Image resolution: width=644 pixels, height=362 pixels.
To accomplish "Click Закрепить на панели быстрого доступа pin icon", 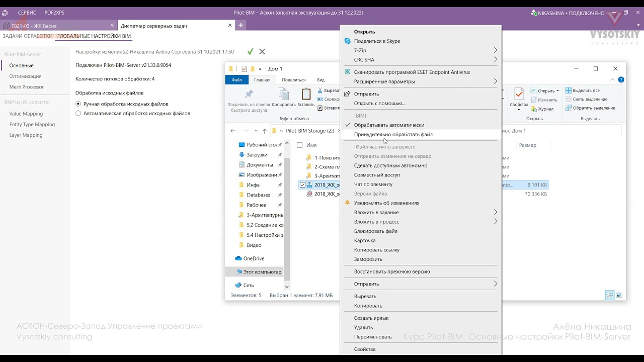I will point(249,94).
